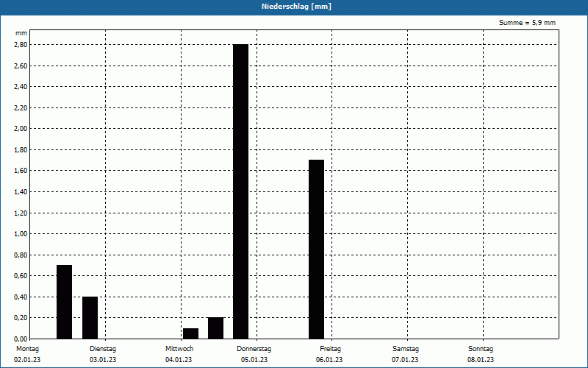Screen dimensions: 588x368
Task: Click the 1,00 y-axis value
Action: [x=21, y=233]
